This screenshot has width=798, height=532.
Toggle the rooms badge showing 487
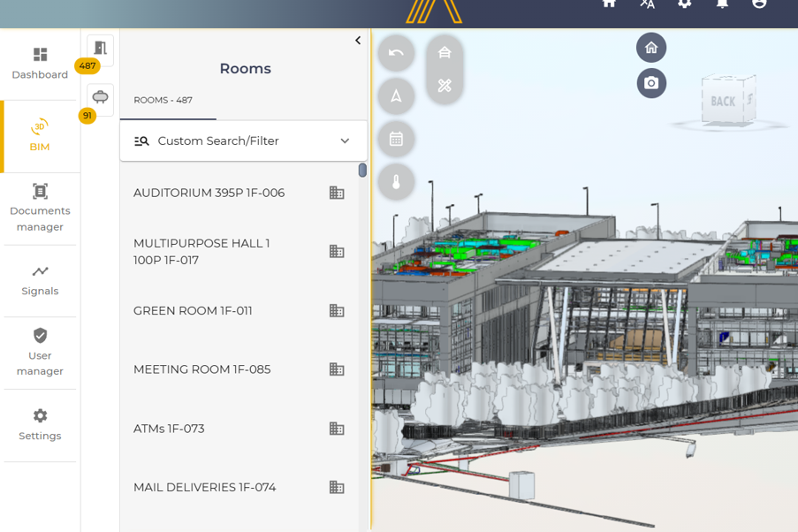pos(87,65)
